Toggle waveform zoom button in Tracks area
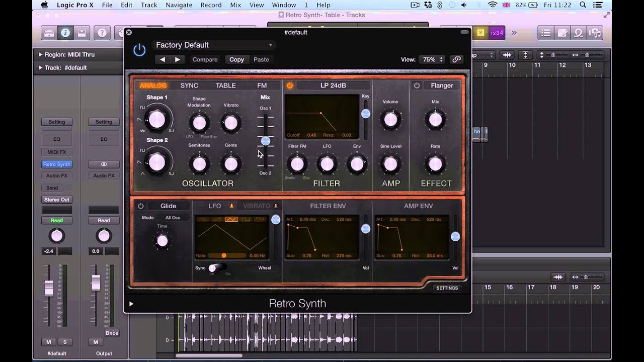Screen dimensions: 644x362 507,54
